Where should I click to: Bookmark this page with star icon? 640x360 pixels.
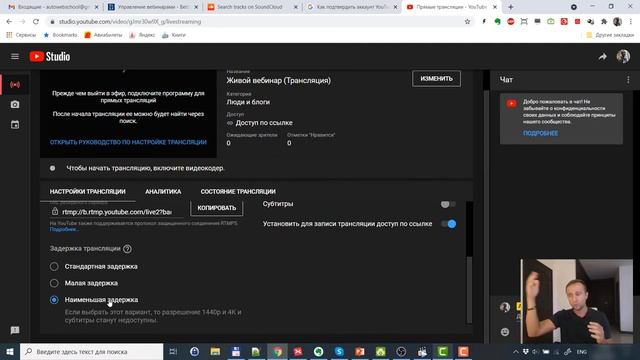(x=467, y=22)
